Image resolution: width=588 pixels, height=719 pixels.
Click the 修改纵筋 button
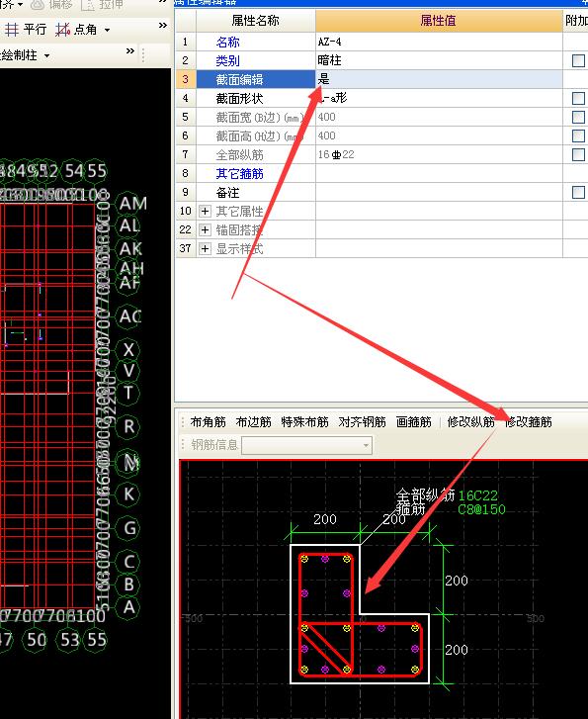tap(471, 422)
